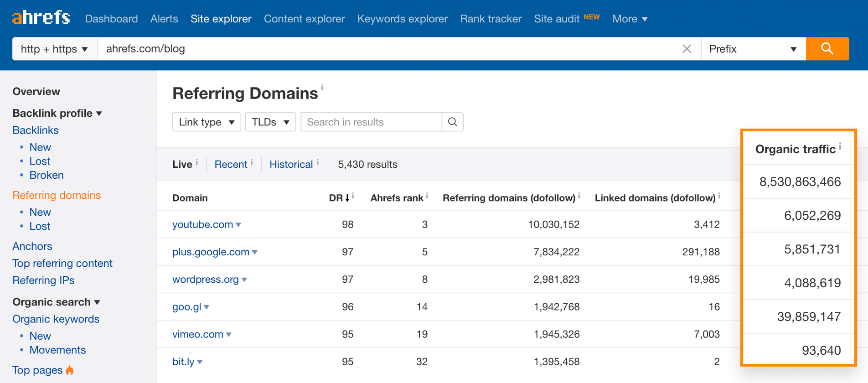Click the search-in-results magnifier icon
This screenshot has height=383, width=868.
click(x=452, y=122)
